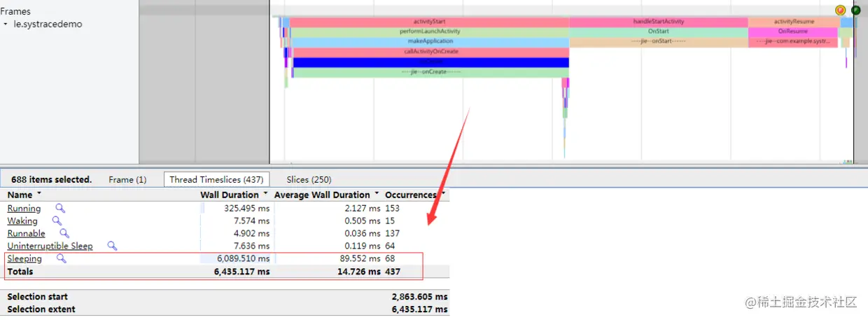This screenshot has height=320, width=868.
Task: Select the makeApplication slice
Action: coord(429,41)
